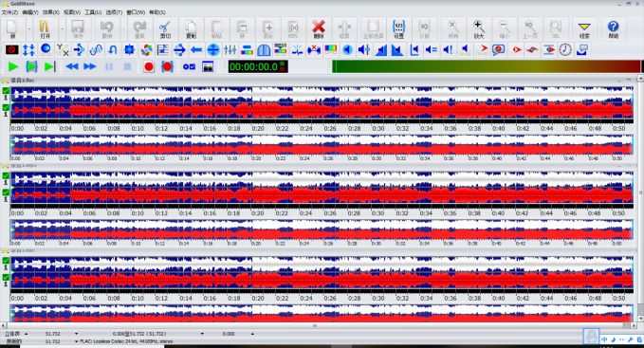Viewport: 644px width, 348px height.
Task: Click the green Play button
Action: tap(12, 66)
